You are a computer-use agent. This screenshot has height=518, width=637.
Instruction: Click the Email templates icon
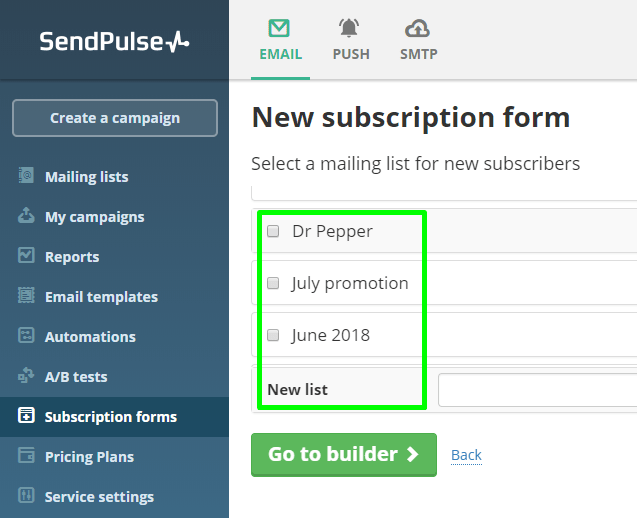pos(26,295)
